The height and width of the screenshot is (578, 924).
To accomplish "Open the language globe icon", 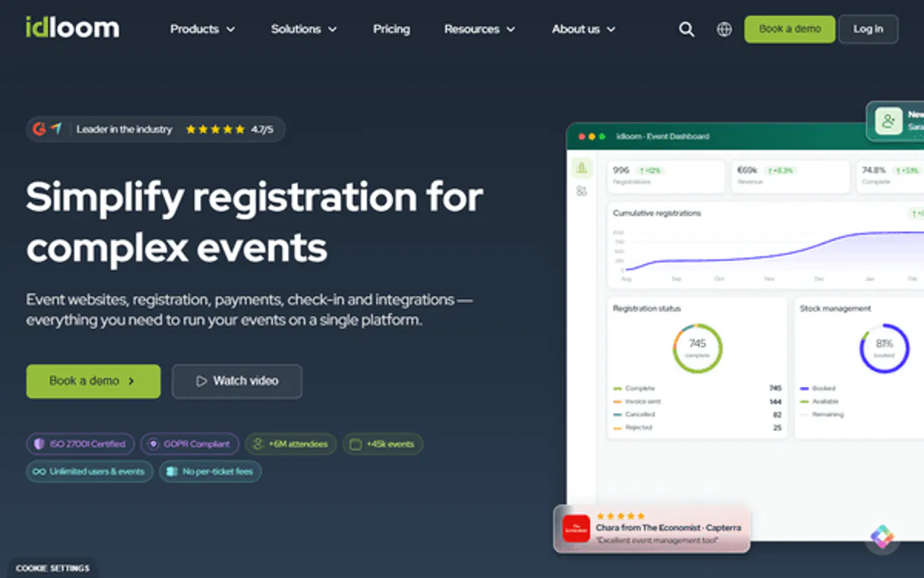I will (724, 30).
